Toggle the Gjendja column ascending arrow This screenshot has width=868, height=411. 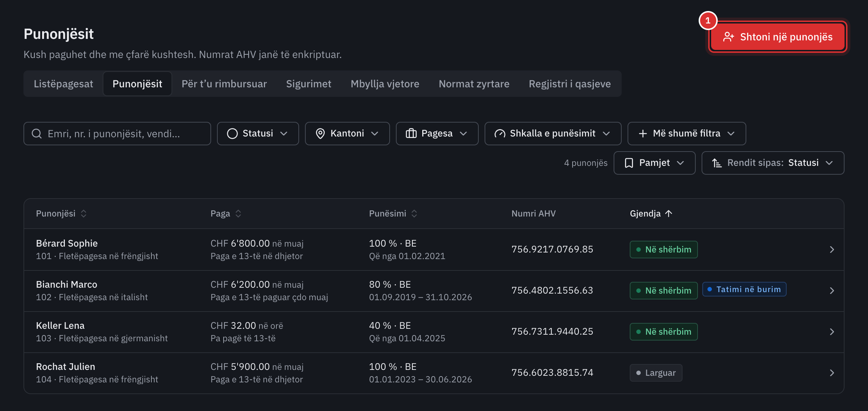click(669, 214)
